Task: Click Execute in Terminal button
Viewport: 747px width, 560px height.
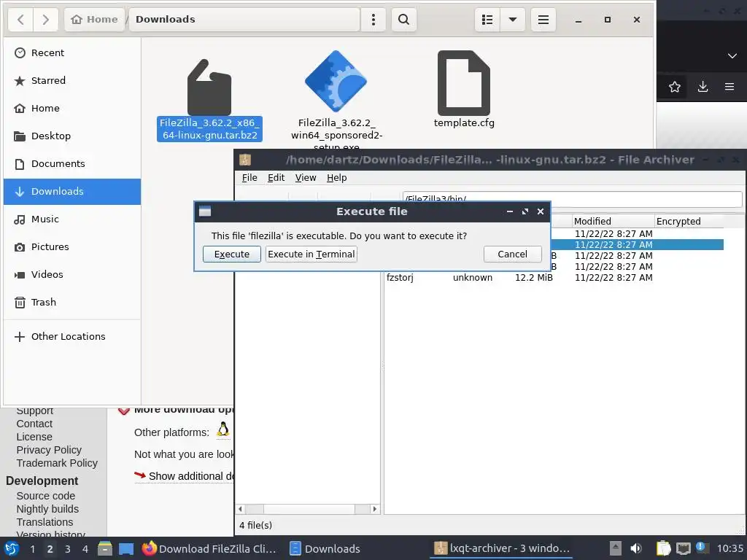Action: 311,254
